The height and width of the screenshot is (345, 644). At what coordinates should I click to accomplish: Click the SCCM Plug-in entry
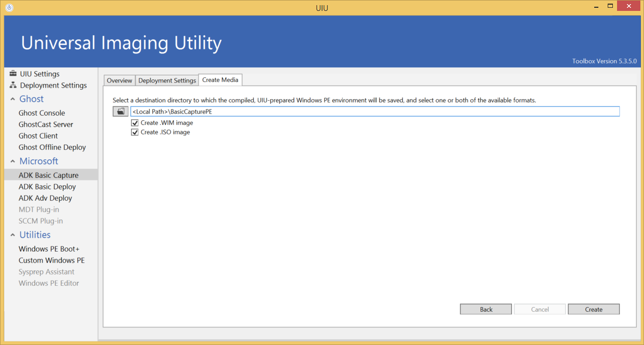pos(40,221)
